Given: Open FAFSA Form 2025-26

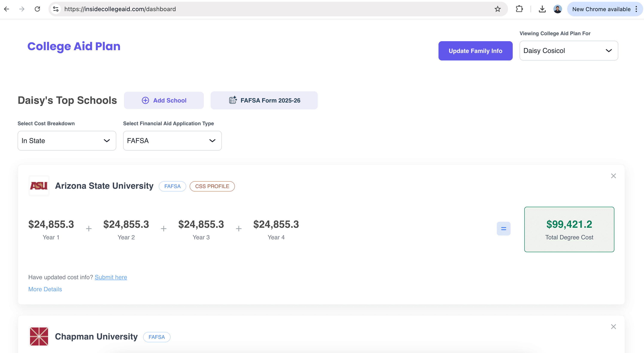Looking at the screenshot, I should [264, 100].
